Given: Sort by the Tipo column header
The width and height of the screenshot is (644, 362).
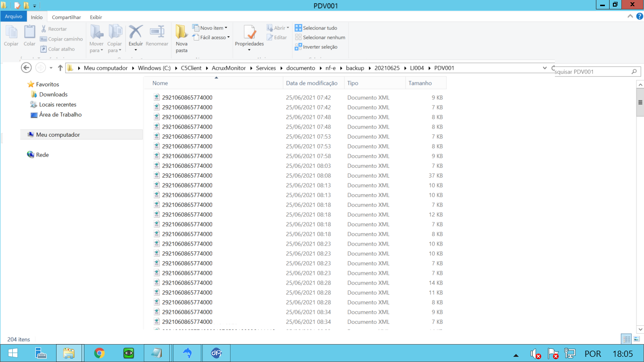Looking at the screenshot, I should (x=374, y=83).
